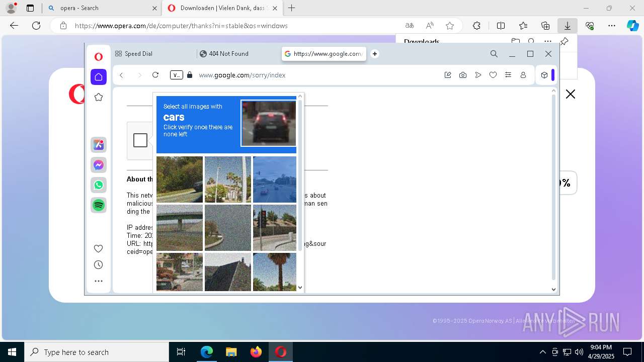
Task: Open more options in Downloads panel
Action: pos(548,41)
